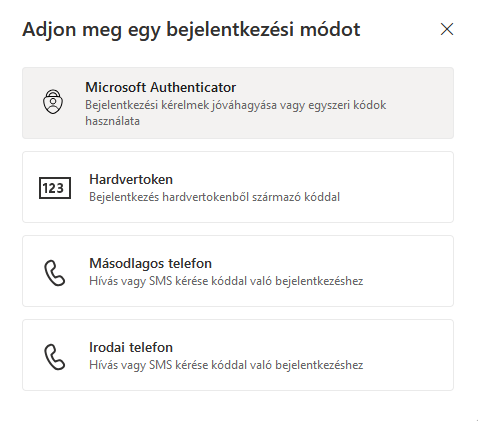Click the word 'módot' in the dialog heading
The image size is (478, 421).
[x=330, y=29]
